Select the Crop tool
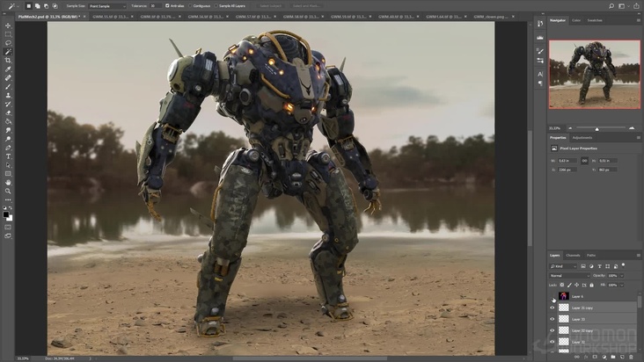This screenshot has height=362, width=644. coord(8,61)
